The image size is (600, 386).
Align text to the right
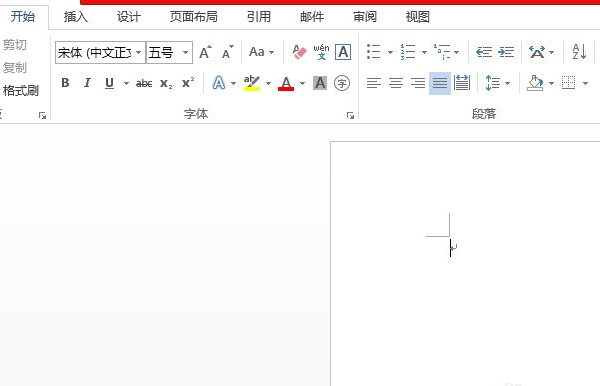(418, 83)
